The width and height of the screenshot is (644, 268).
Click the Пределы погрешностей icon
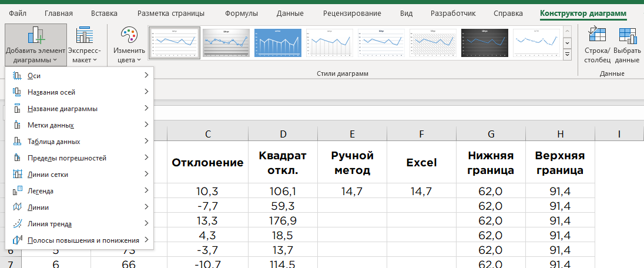(x=17, y=158)
